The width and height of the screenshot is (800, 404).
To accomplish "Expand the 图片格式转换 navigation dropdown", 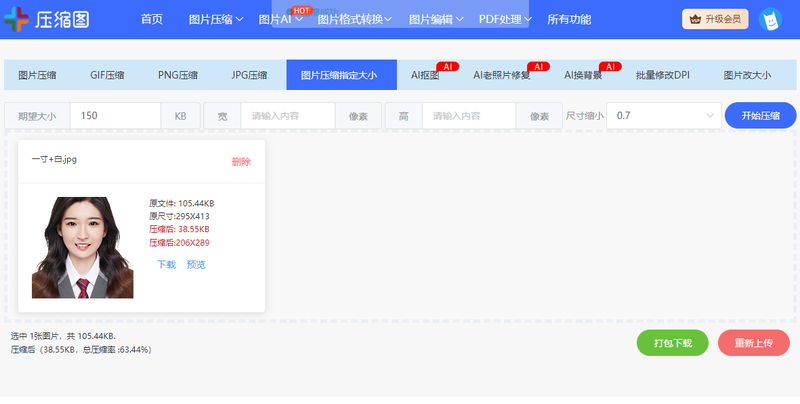I will pos(355,19).
